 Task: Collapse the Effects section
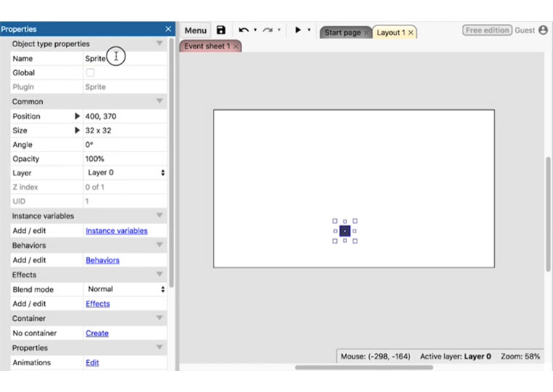[159, 275]
